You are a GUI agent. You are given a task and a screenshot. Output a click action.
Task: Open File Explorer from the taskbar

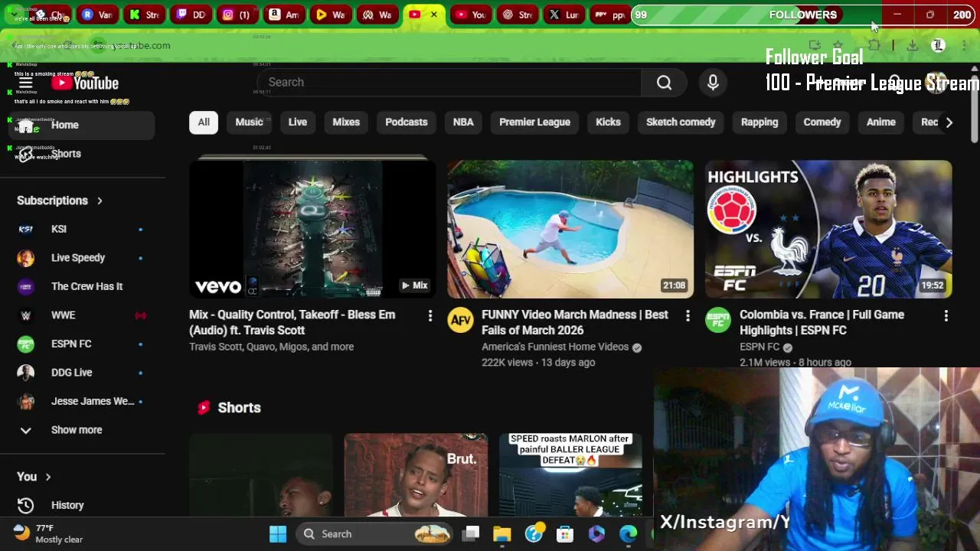pyautogui.click(x=501, y=534)
